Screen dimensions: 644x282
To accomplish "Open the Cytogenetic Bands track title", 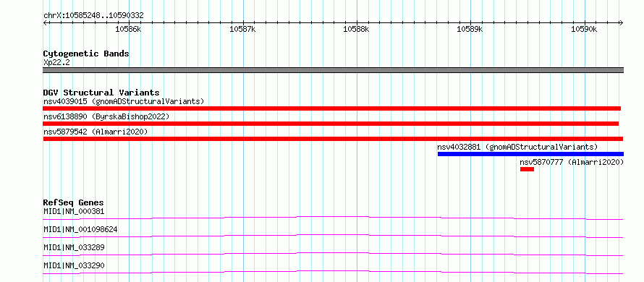I will pyautogui.click(x=86, y=54).
